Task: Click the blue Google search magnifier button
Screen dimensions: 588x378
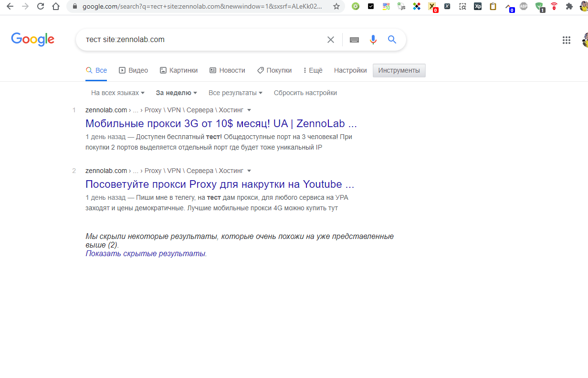Action: (x=392, y=40)
